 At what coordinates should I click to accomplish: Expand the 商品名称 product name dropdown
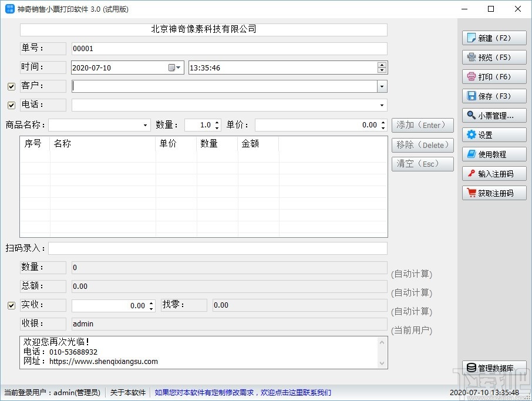click(145, 125)
